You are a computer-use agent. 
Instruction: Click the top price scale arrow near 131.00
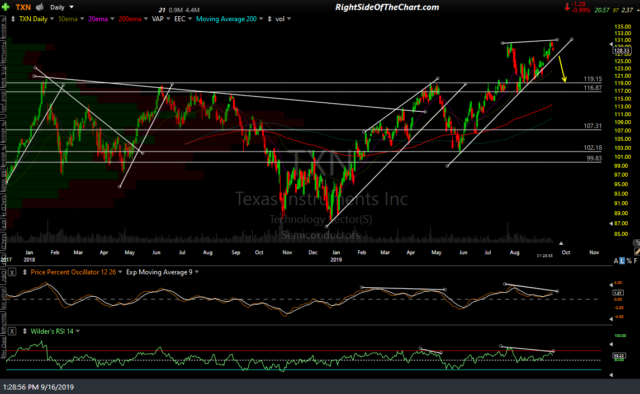(x=611, y=44)
